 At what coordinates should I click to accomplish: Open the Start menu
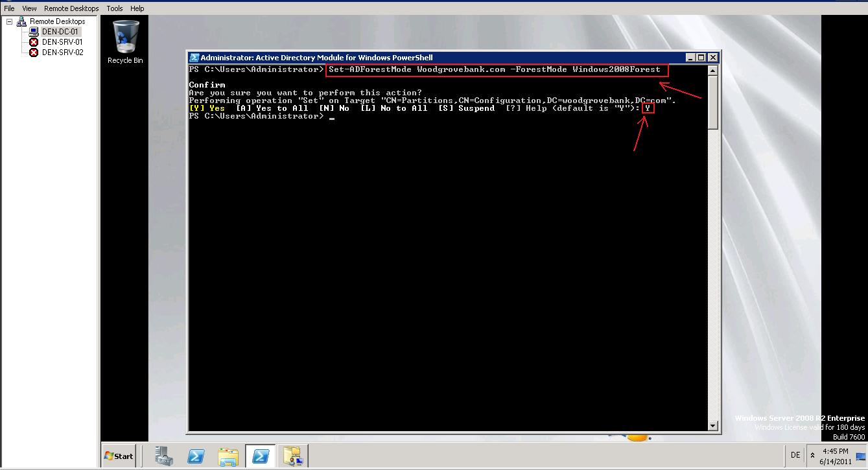119,456
